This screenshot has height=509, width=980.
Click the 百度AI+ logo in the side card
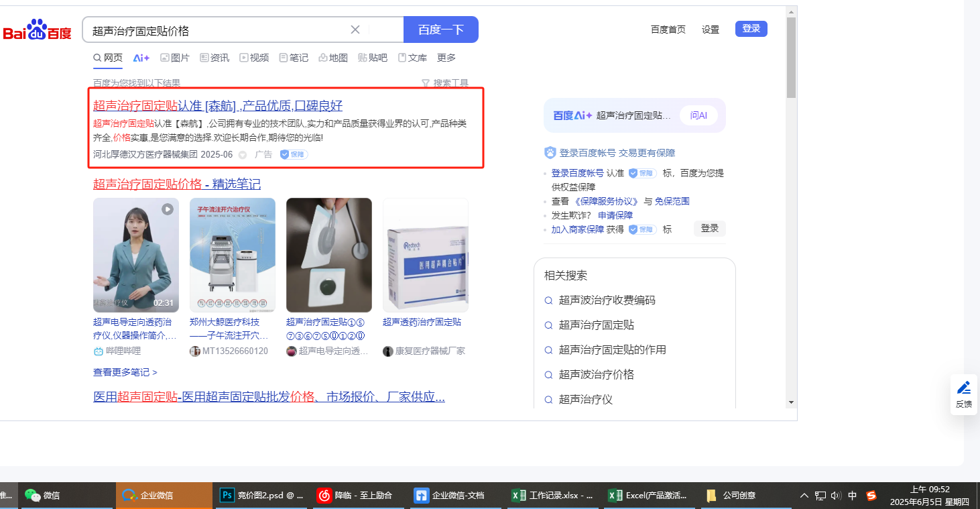[573, 115]
